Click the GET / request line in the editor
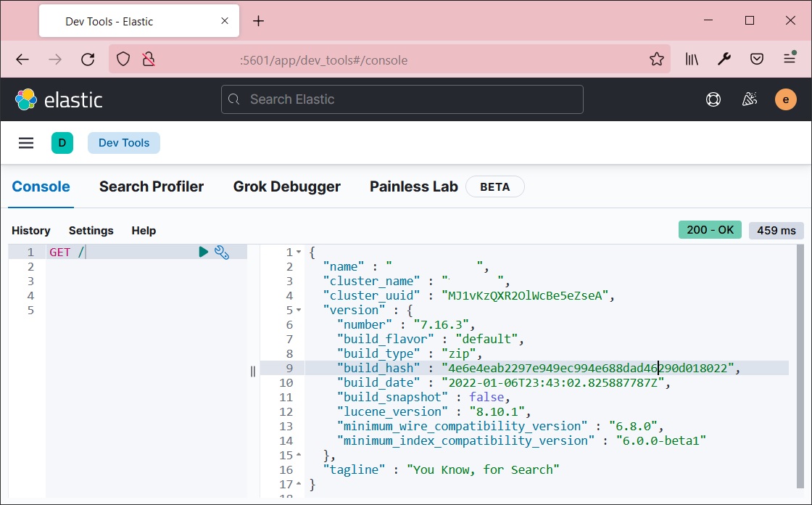The image size is (812, 505). [146, 252]
